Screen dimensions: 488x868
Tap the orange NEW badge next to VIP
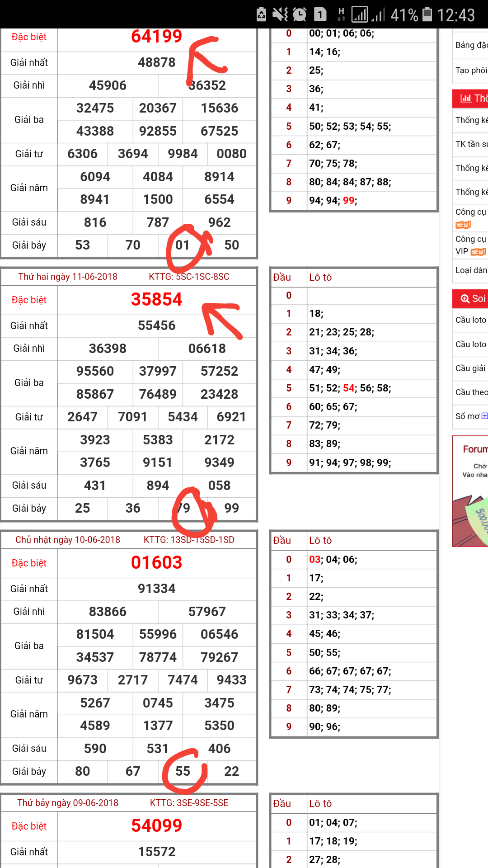click(x=478, y=252)
